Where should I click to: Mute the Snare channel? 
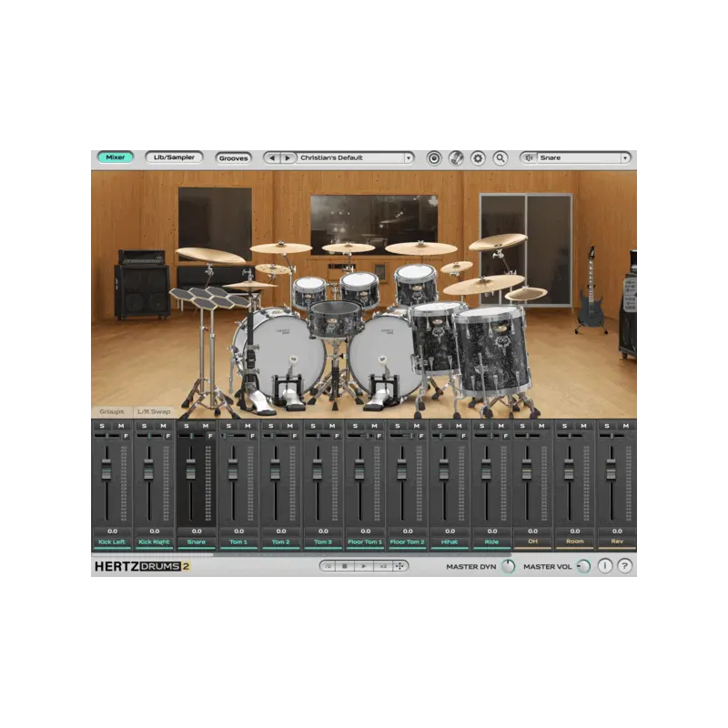pyautogui.click(x=206, y=426)
